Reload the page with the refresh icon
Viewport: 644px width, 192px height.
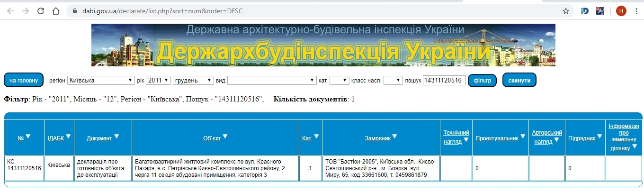tap(41, 10)
